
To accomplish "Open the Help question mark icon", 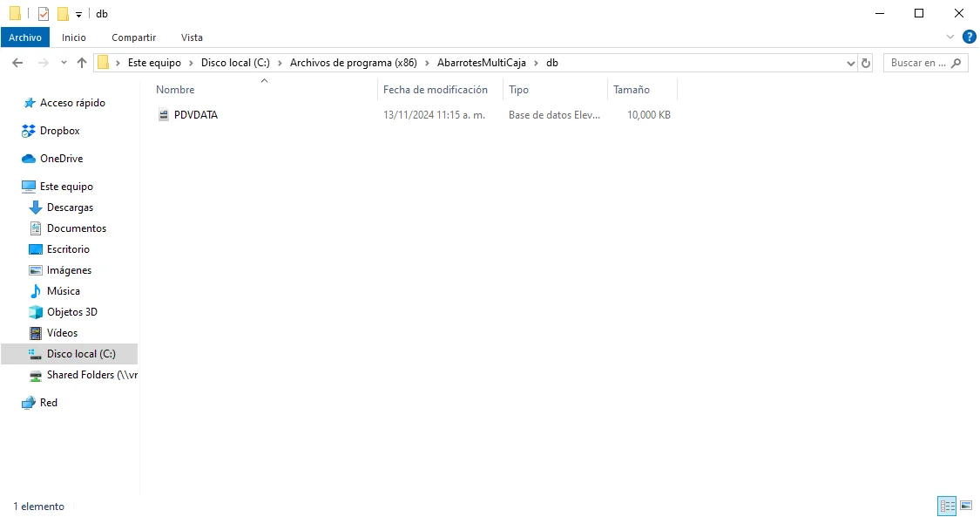I will coord(969,37).
